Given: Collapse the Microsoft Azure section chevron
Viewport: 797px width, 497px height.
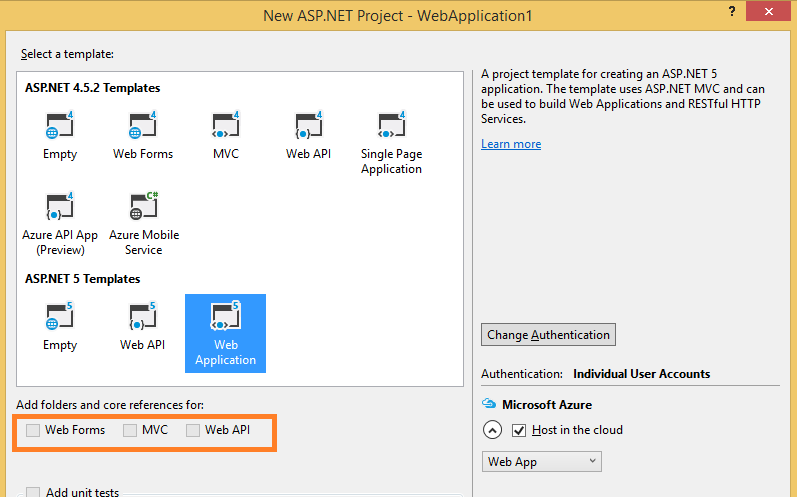Looking at the screenshot, I should [492, 430].
